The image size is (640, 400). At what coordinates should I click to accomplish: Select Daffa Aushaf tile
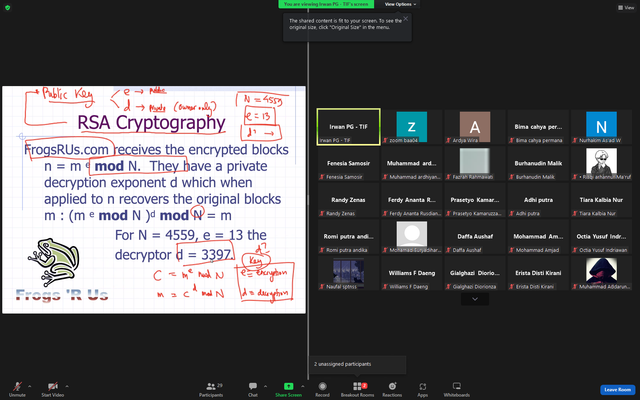point(475,236)
